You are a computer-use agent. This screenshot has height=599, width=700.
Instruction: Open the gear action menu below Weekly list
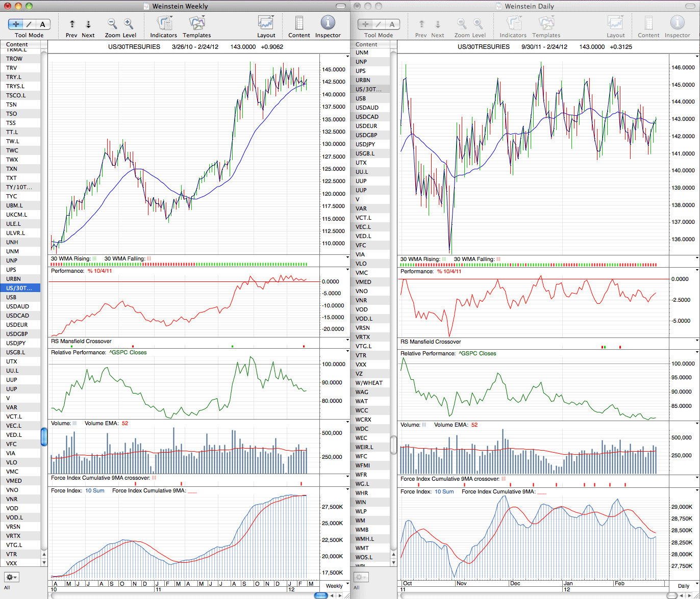12,577
